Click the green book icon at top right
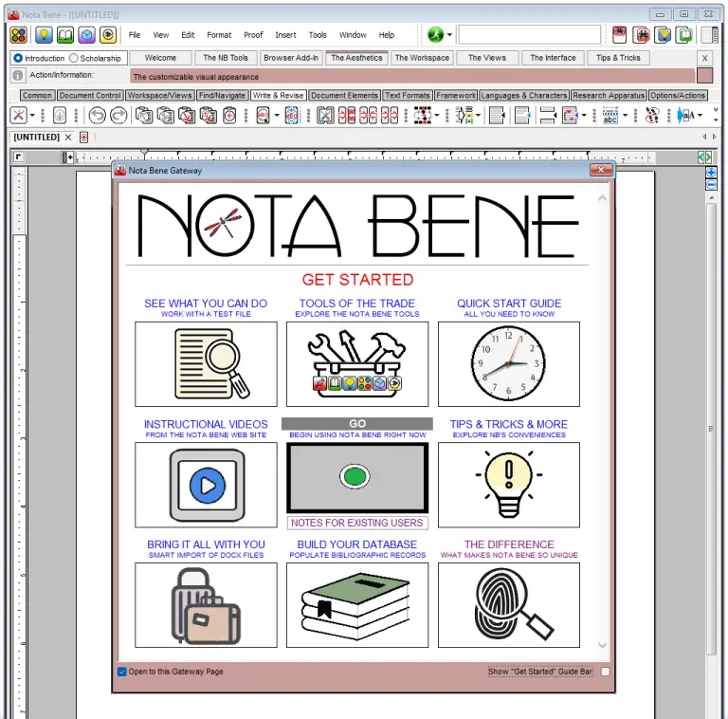 [684, 35]
